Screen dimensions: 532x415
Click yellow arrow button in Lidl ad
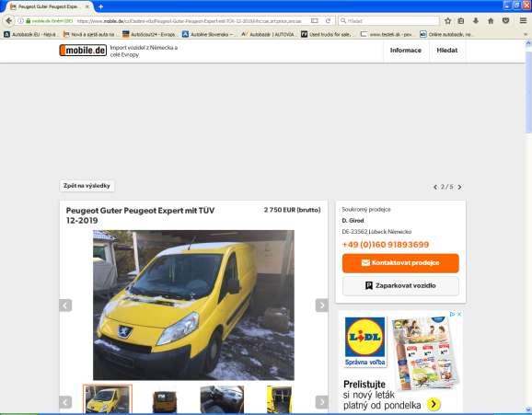coord(434,404)
